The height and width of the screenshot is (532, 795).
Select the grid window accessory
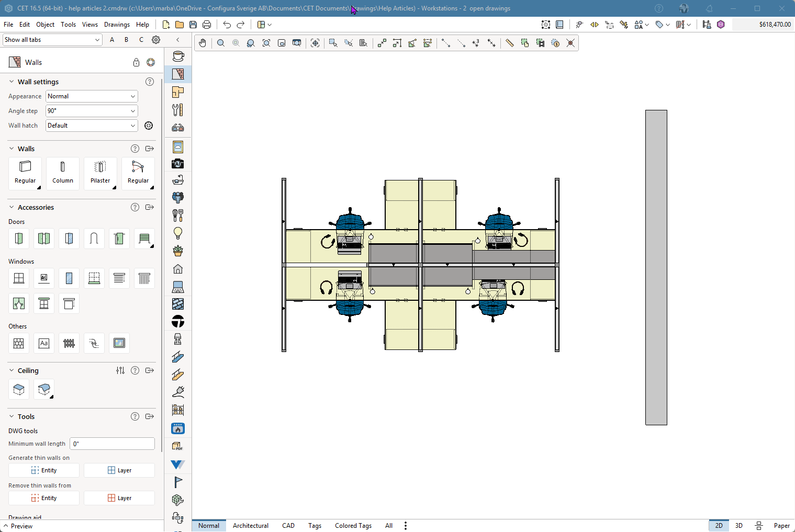tap(19, 278)
